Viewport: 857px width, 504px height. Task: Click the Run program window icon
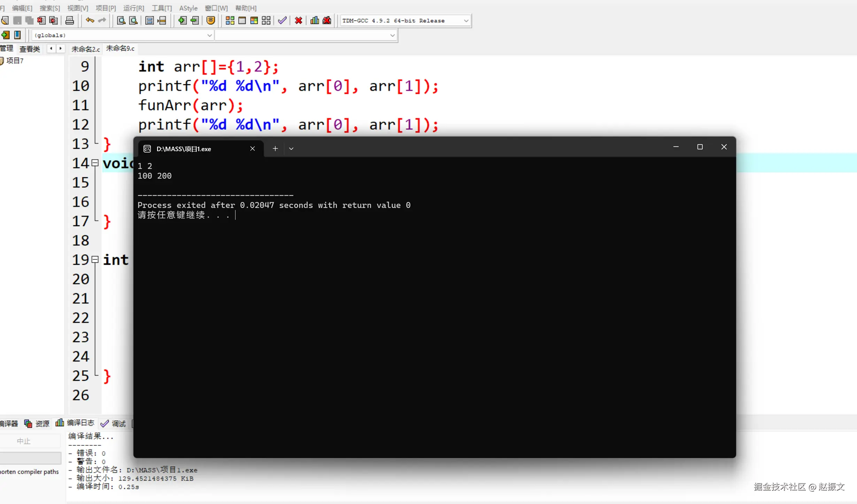[x=242, y=21]
